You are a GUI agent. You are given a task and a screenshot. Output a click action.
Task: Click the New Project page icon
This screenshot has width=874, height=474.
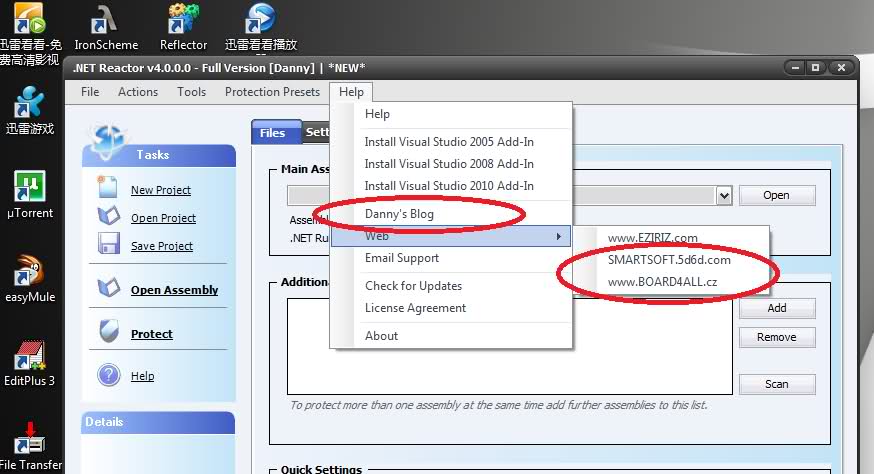coord(107,187)
